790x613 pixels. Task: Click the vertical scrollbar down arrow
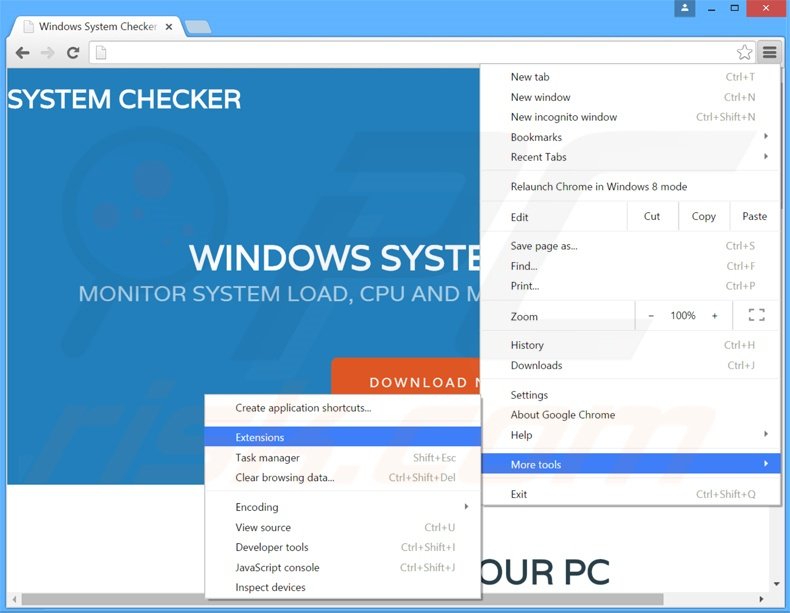pyautogui.click(x=776, y=584)
